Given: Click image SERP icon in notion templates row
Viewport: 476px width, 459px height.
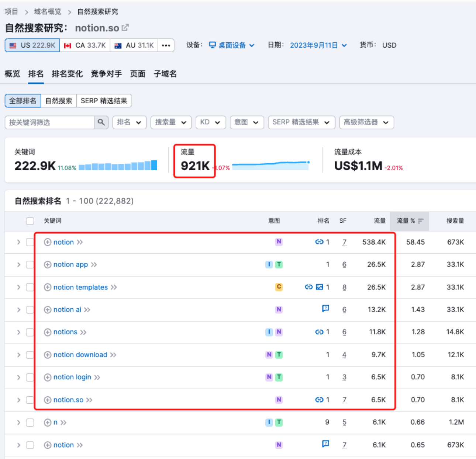Looking at the screenshot, I should (x=320, y=287).
